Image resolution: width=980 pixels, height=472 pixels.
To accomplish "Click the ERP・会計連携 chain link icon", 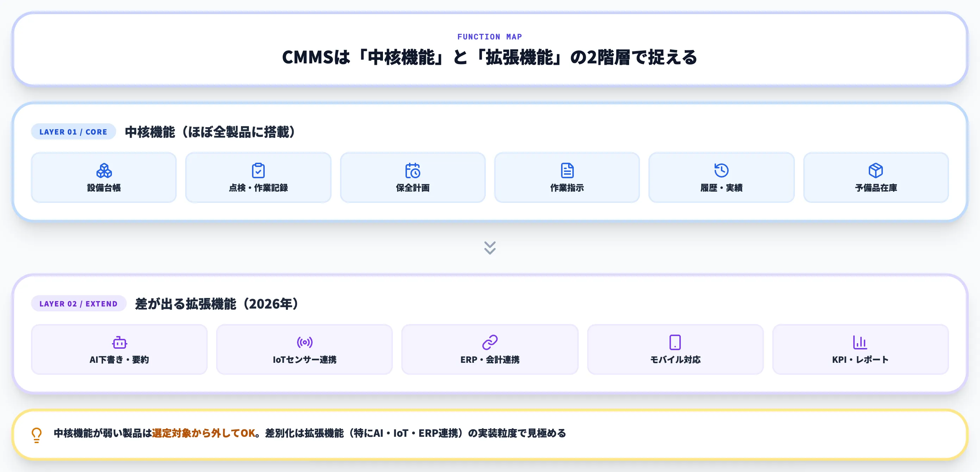I will click(x=490, y=342).
